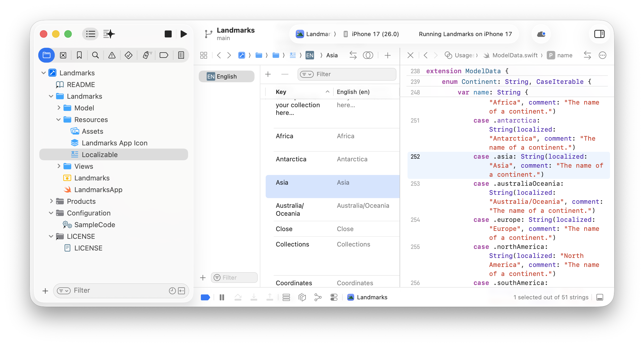Open the right editor more options menu
The width and height of the screenshot is (644, 346).
603,55
